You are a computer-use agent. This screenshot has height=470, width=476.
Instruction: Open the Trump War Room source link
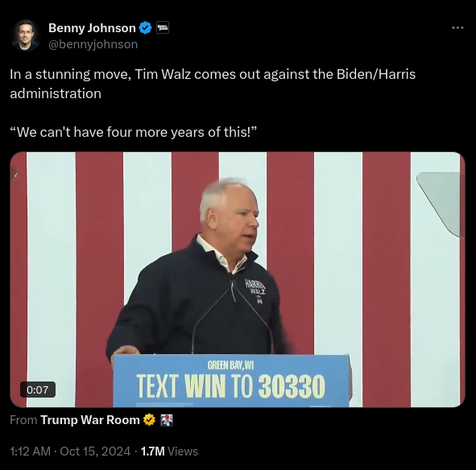click(x=90, y=420)
